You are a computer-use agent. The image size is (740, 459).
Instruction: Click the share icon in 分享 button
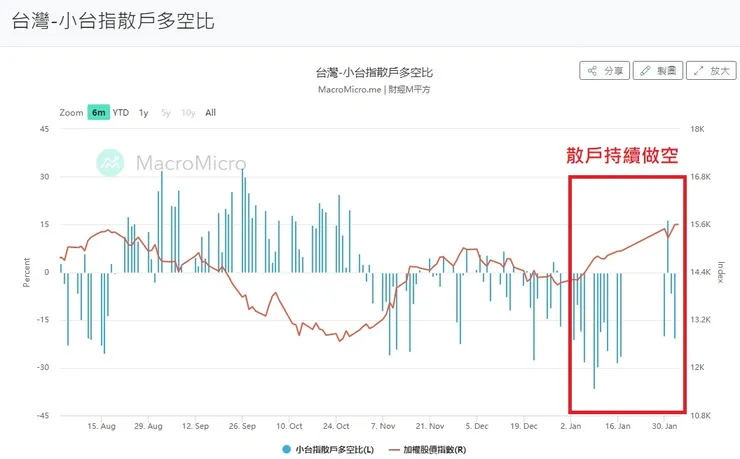pos(592,71)
